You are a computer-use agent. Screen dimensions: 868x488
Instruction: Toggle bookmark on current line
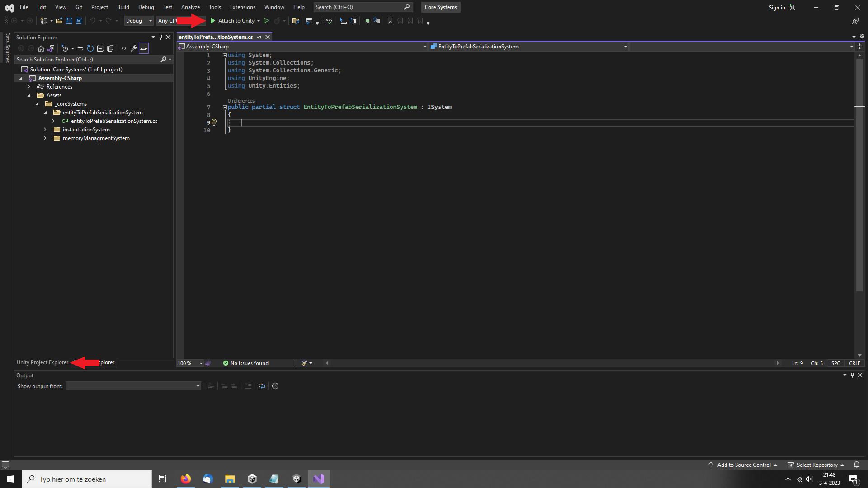(390, 21)
